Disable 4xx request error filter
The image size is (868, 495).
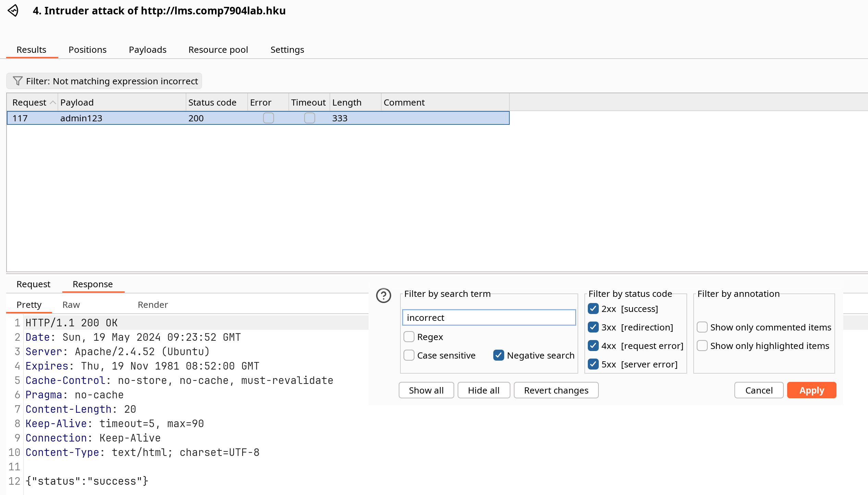[595, 346]
